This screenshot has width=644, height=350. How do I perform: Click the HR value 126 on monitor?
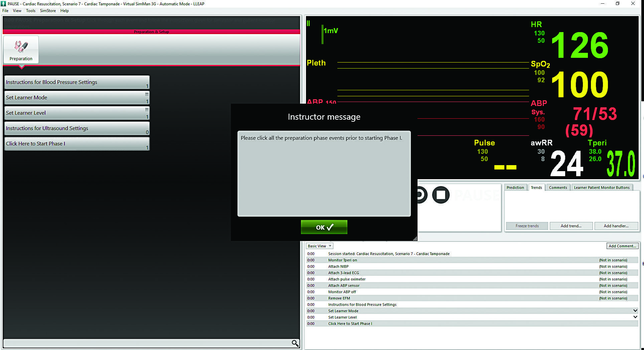click(580, 45)
